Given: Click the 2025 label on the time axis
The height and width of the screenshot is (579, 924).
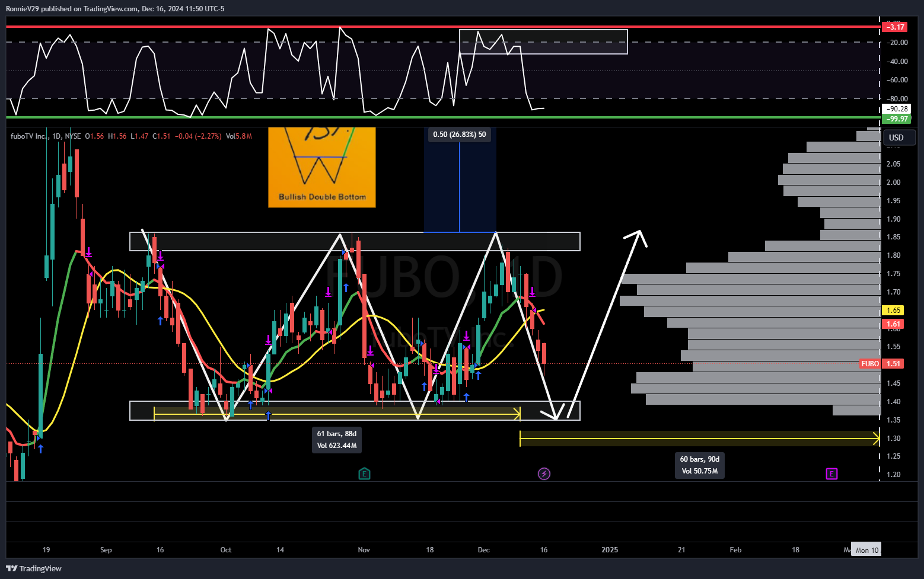Looking at the screenshot, I should click(x=610, y=550).
